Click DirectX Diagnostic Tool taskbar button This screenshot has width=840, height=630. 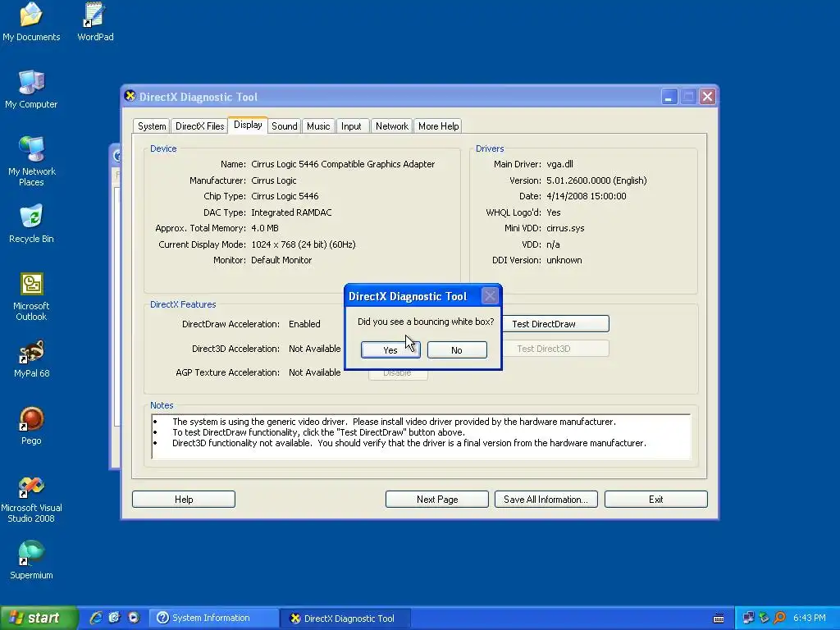coord(345,619)
